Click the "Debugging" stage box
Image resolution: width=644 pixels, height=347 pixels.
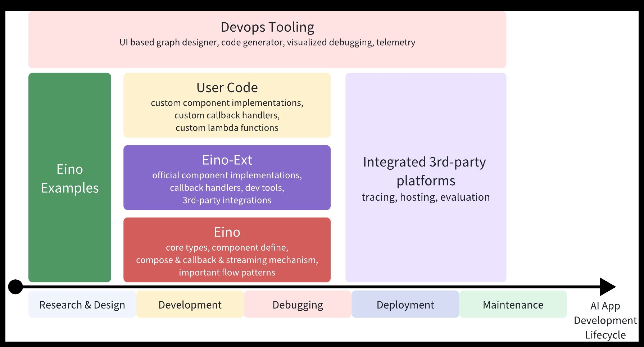pos(298,304)
